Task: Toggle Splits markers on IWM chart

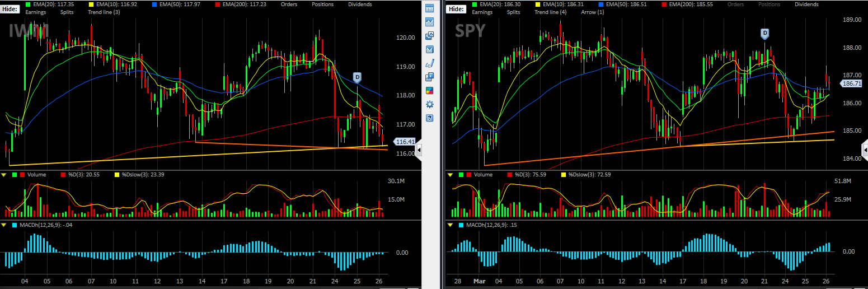Action: [67, 12]
